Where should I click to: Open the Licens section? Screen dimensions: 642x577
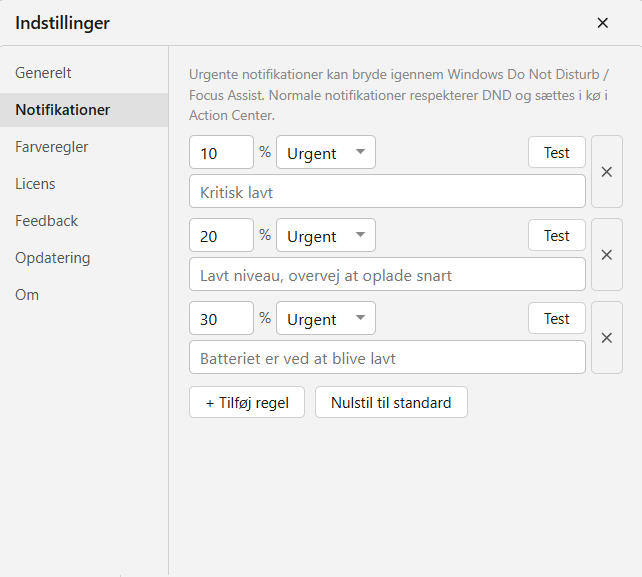click(x=84, y=184)
